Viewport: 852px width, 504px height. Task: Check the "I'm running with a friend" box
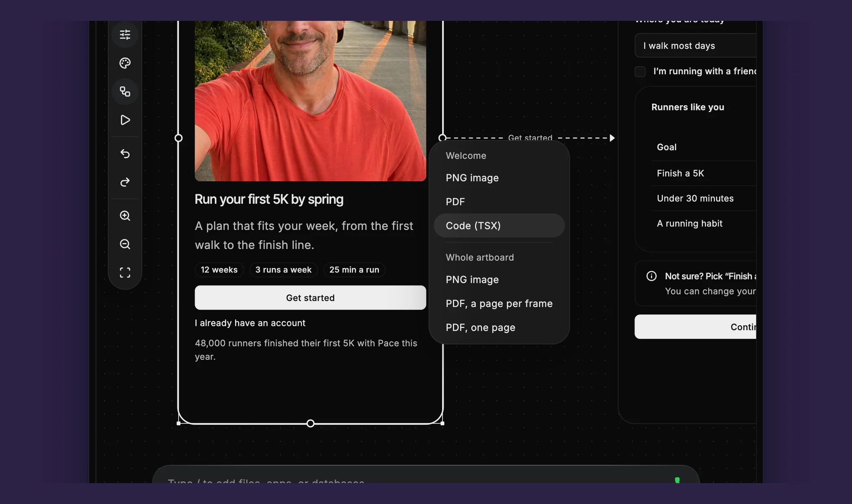tap(640, 71)
